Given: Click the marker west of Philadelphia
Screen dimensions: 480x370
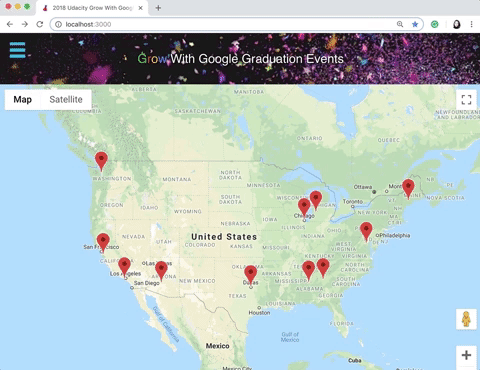Looking at the screenshot, I should coord(366,232).
